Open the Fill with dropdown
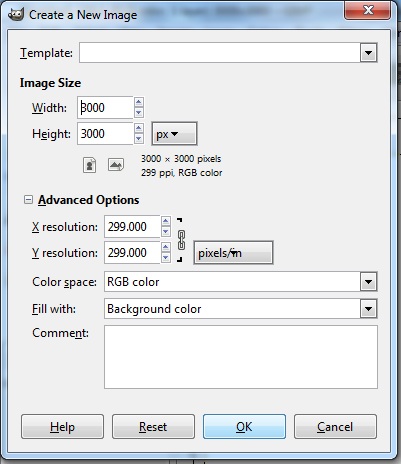 241,309
